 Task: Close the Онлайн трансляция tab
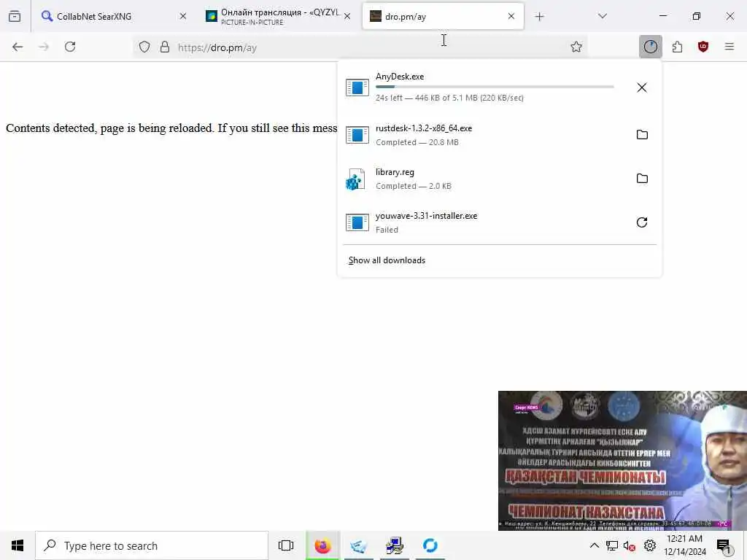[x=347, y=17]
